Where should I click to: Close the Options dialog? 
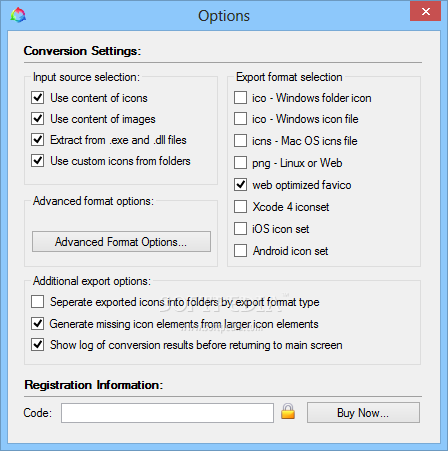point(425,12)
